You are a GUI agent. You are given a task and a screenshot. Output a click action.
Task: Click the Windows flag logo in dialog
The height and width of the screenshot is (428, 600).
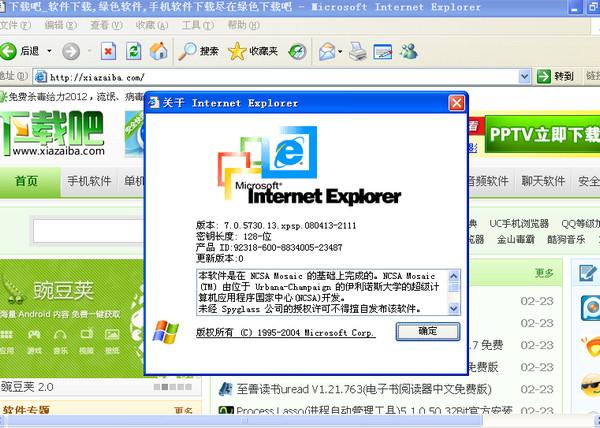(x=166, y=332)
